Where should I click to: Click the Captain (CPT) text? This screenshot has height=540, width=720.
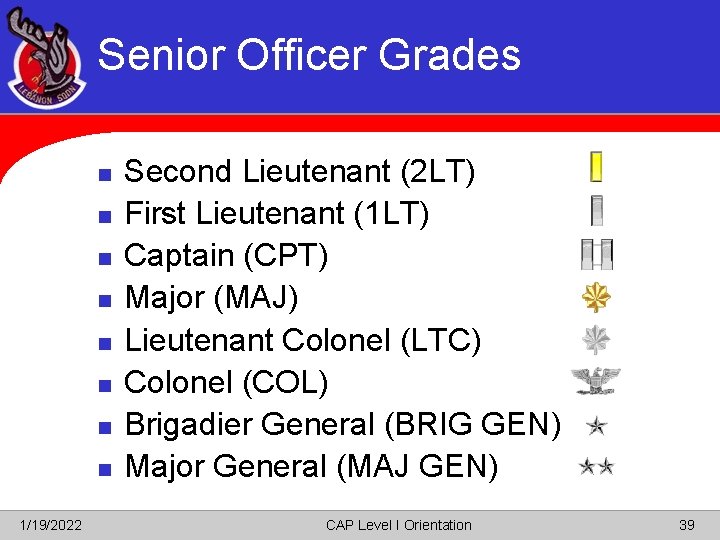226,256
